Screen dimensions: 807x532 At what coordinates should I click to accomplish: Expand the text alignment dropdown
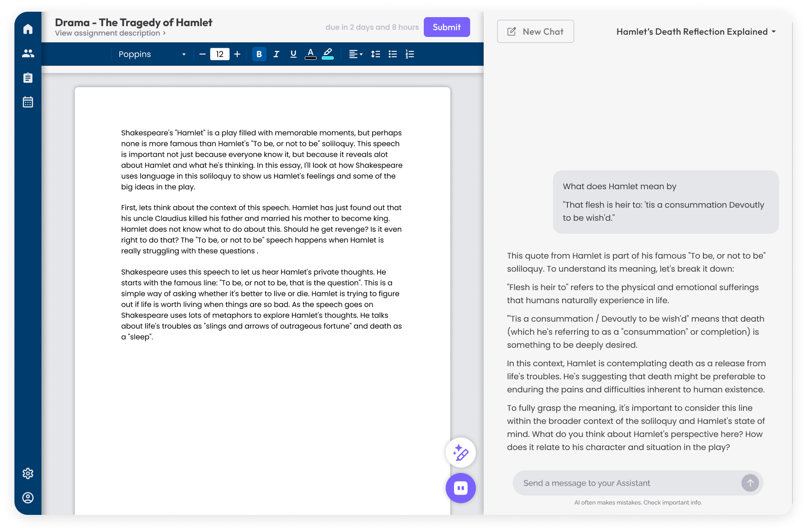[x=355, y=55]
